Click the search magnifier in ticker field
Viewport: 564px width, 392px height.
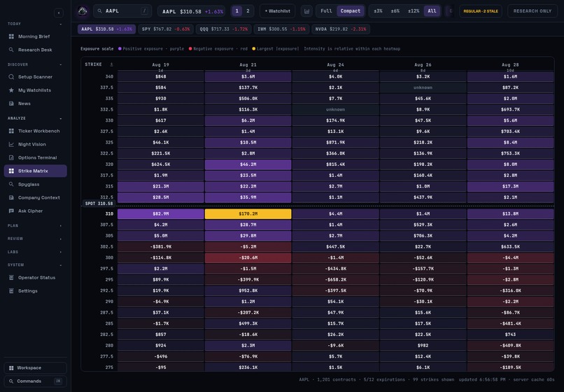(100, 11)
